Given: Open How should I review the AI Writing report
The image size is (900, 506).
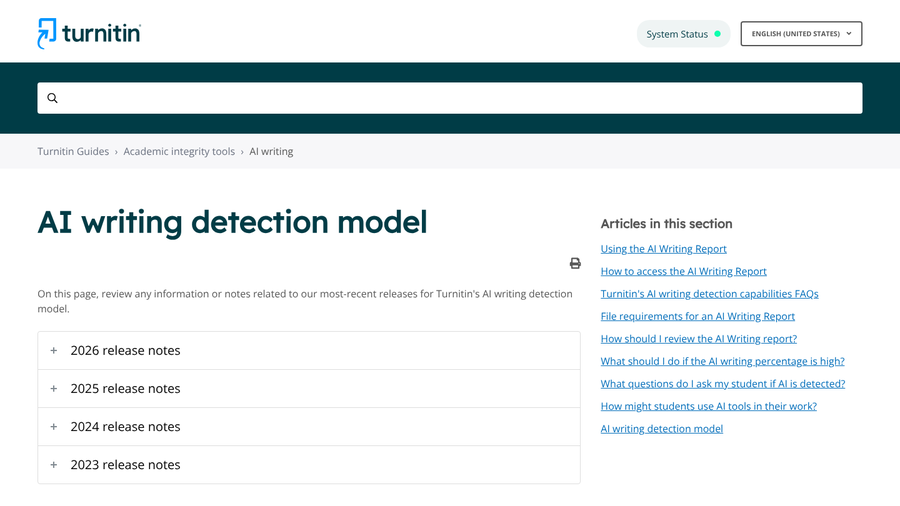Looking at the screenshot, I should pos(699,339).
